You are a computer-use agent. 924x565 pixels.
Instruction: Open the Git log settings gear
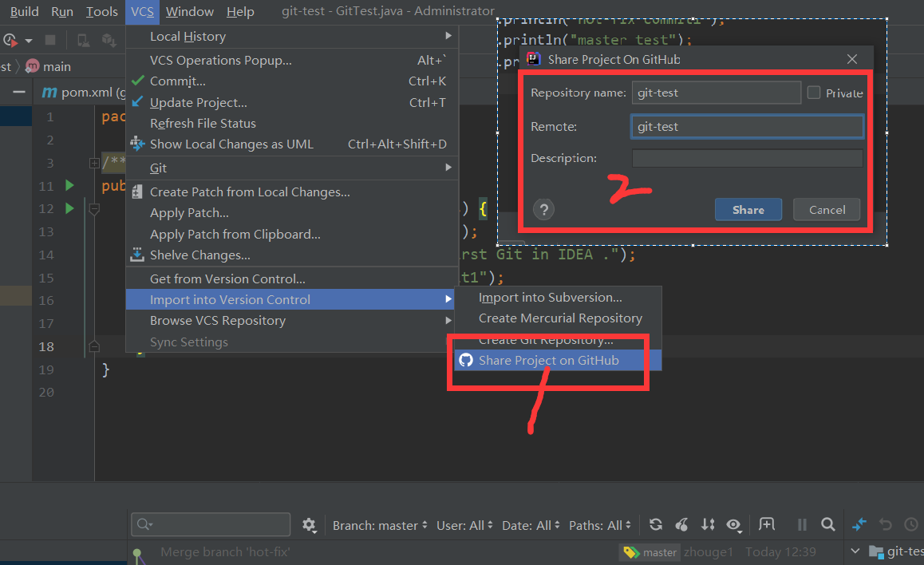coord(309,525)
